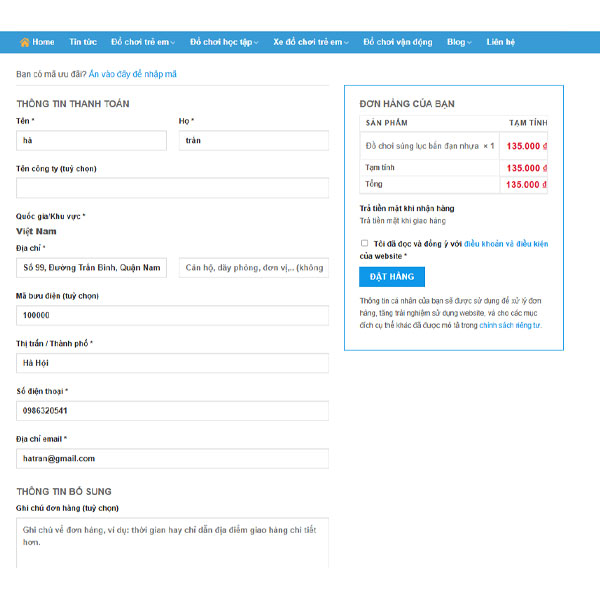Click the Địa chỉ email field
This screenshot has width=600, height=600.
point(172,458)
